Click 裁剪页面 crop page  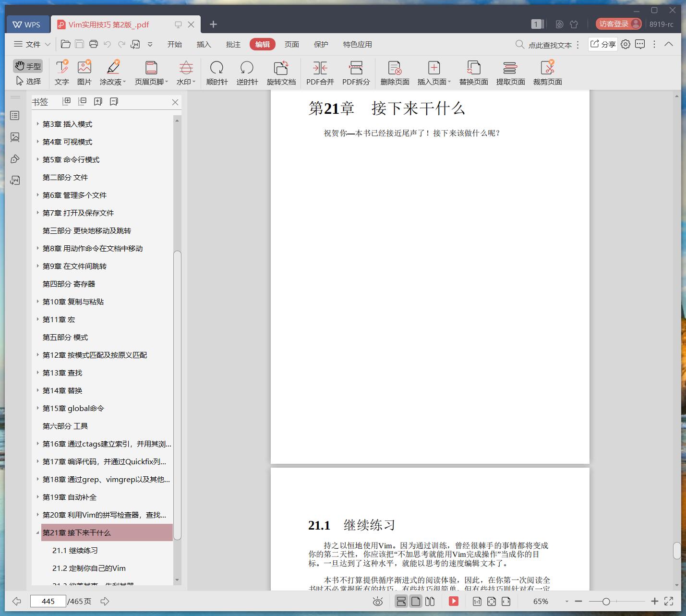click(x=547, y=72)
